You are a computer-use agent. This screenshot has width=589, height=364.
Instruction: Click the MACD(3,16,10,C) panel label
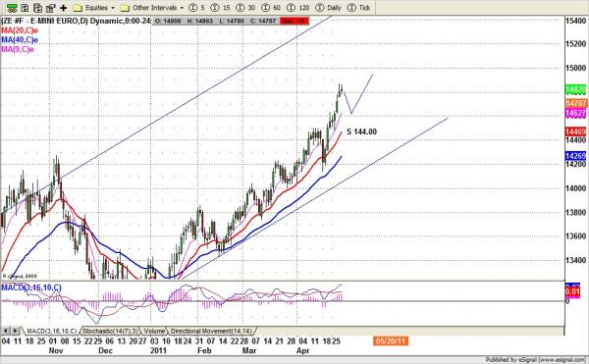pyautogui.click(x=31, y=287)
